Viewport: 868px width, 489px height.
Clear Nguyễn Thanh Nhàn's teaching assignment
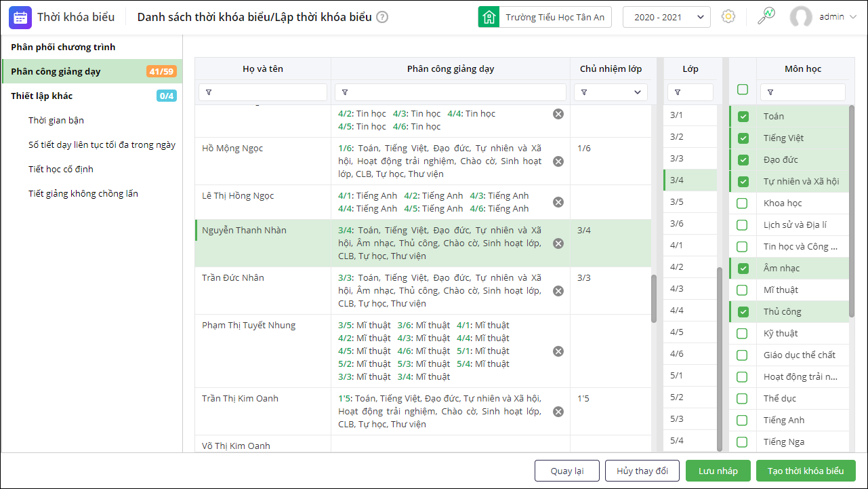[558, 243]
